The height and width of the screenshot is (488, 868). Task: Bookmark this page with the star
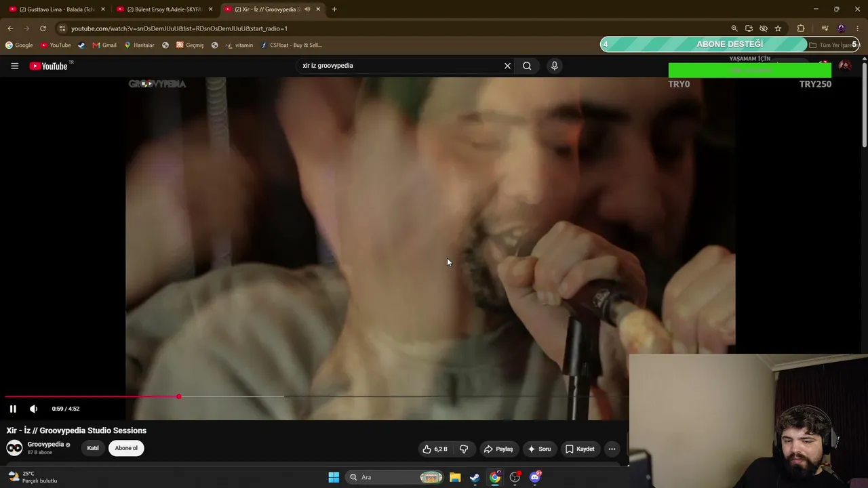pos(778,28)
